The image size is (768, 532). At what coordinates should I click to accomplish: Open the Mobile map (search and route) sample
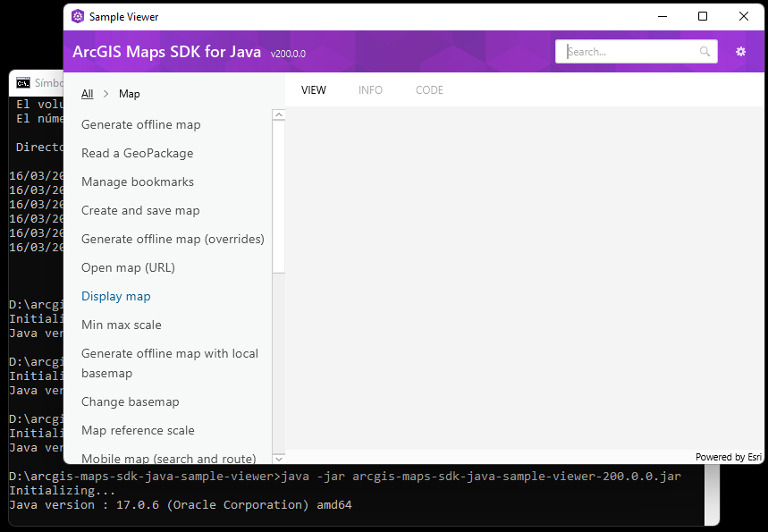click(168, 458)
